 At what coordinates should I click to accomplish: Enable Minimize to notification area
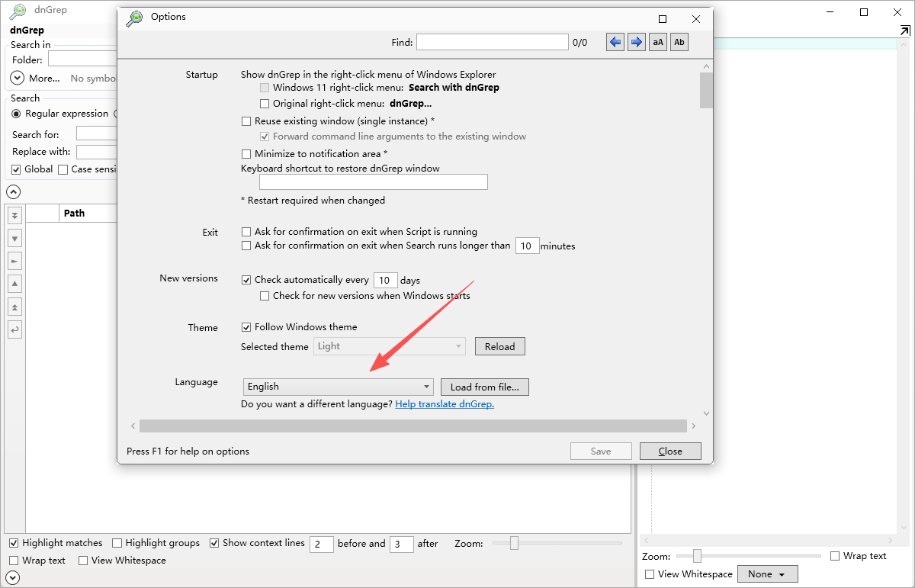click(246, 154)
